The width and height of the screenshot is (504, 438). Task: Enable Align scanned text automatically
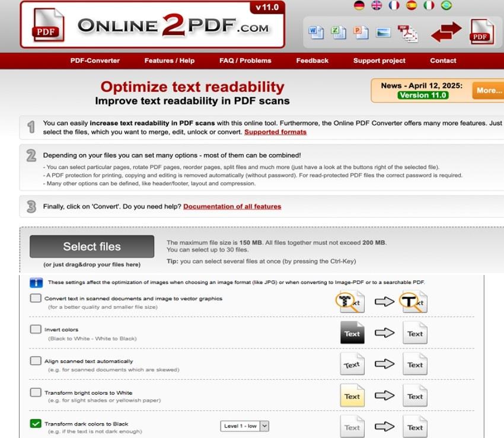pyautogui.click(x=36, y=360)
